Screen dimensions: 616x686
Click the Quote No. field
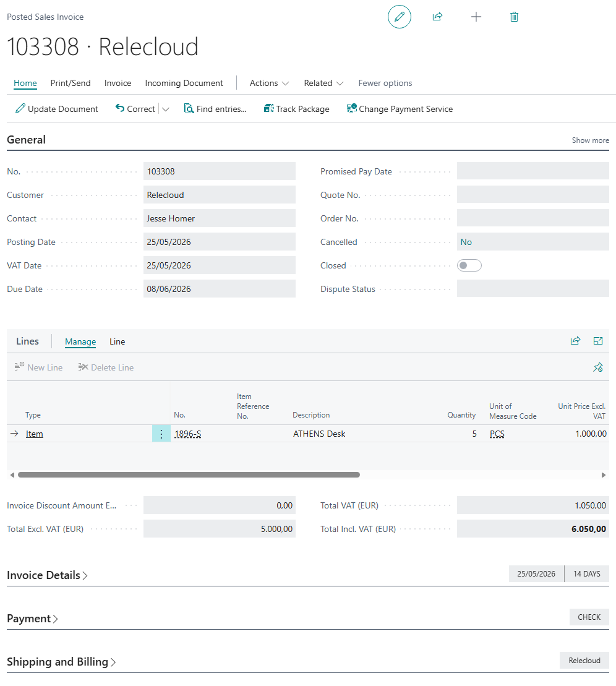pyautogui.click(x=533, y=195)
